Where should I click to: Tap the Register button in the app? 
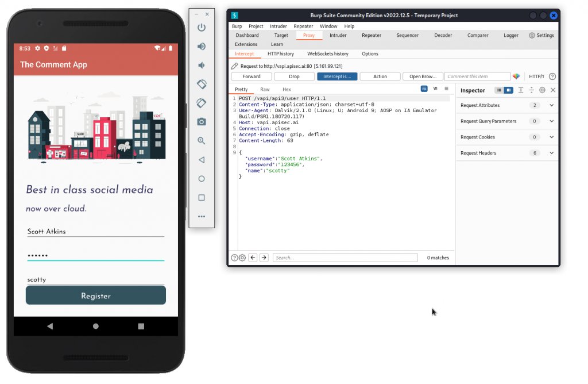pos(96,295)
